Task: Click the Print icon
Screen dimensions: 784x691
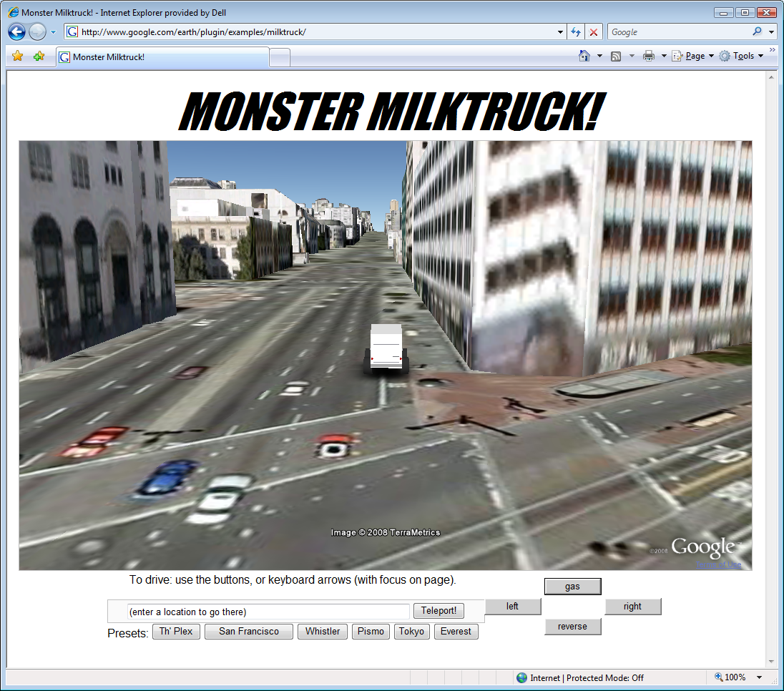Action: coord(649,56)
